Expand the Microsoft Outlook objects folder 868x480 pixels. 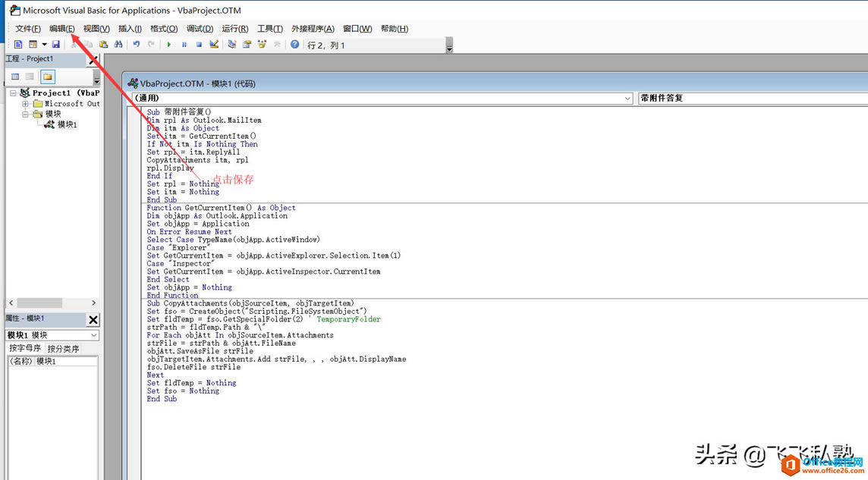(x=26, y=104)
